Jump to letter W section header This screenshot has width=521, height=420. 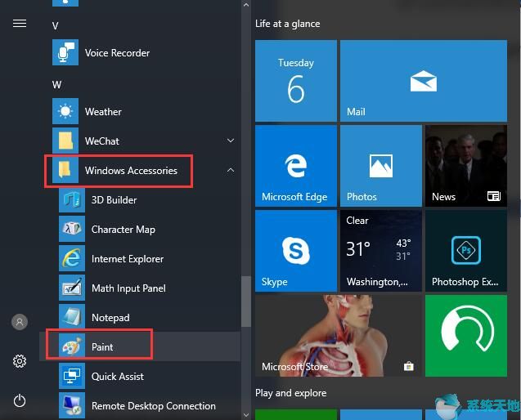[x=56, y=85]
